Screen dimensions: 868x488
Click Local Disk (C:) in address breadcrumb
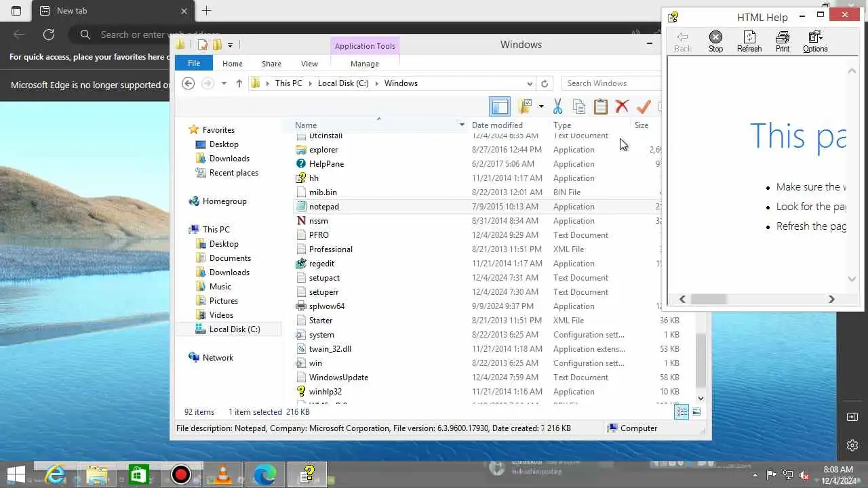coord(343,83)
